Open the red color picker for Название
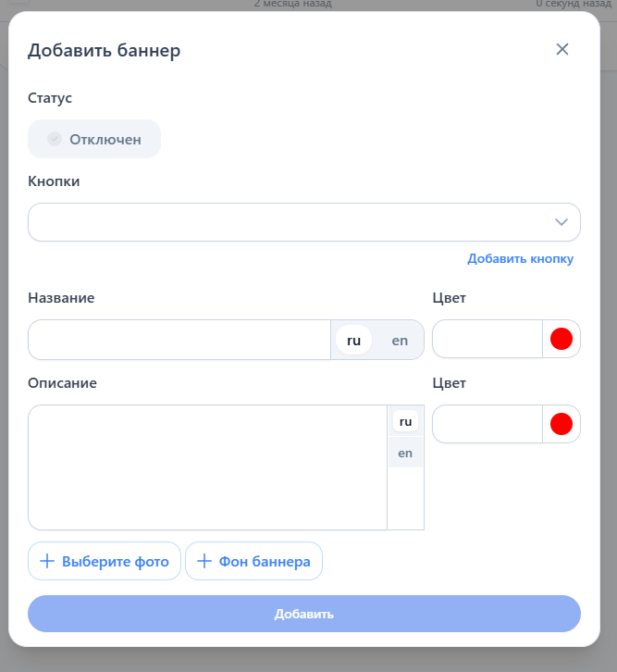Screen dimensions: 617x672 click(x=561, y=340)
